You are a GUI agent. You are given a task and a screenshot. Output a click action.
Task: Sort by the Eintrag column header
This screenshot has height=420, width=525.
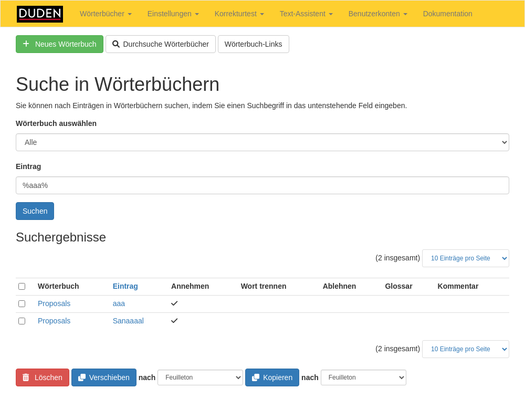click(125, 286)
